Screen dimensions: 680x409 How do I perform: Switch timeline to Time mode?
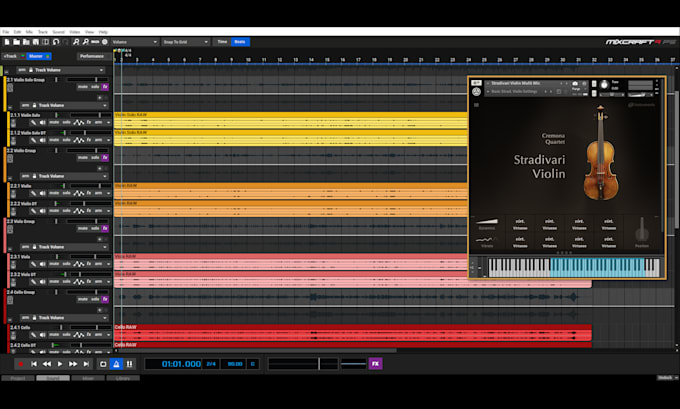[222, 42]
